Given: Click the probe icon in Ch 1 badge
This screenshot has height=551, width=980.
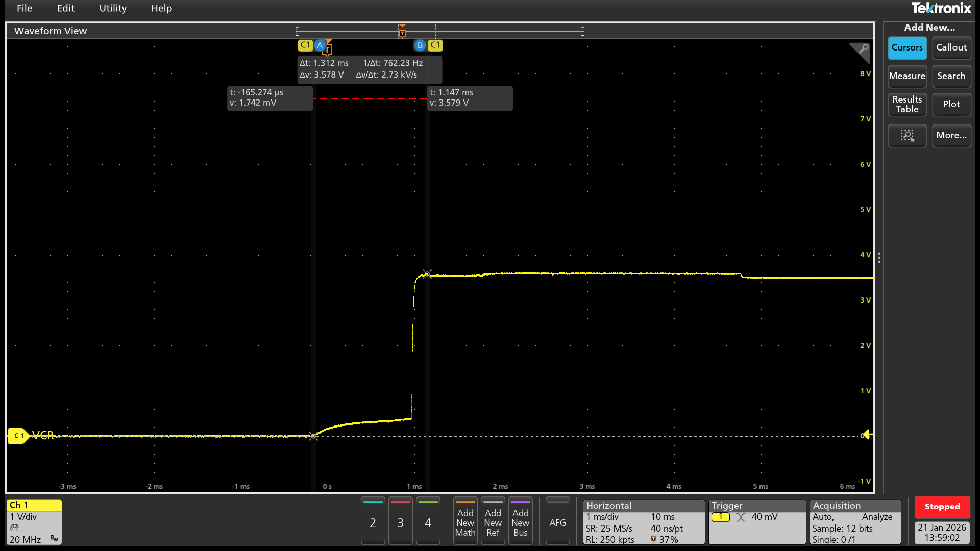Looking at the screenshot, I should pos(15,528).
